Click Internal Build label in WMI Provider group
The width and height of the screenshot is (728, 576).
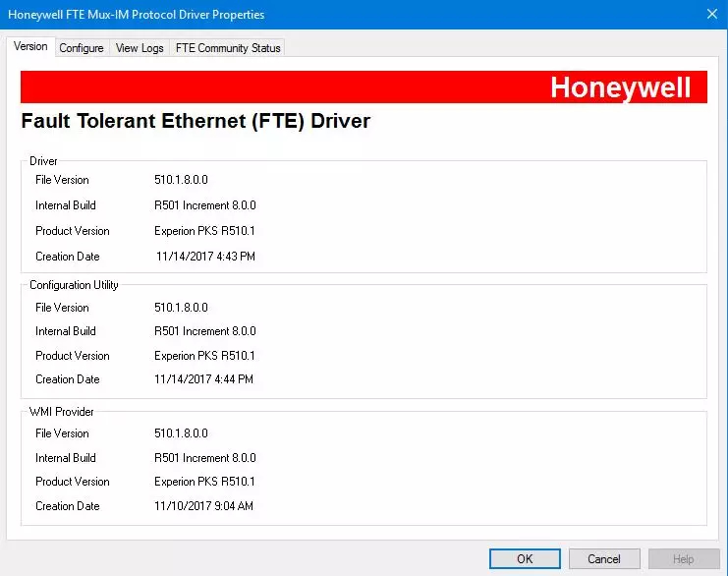(66, 458)
